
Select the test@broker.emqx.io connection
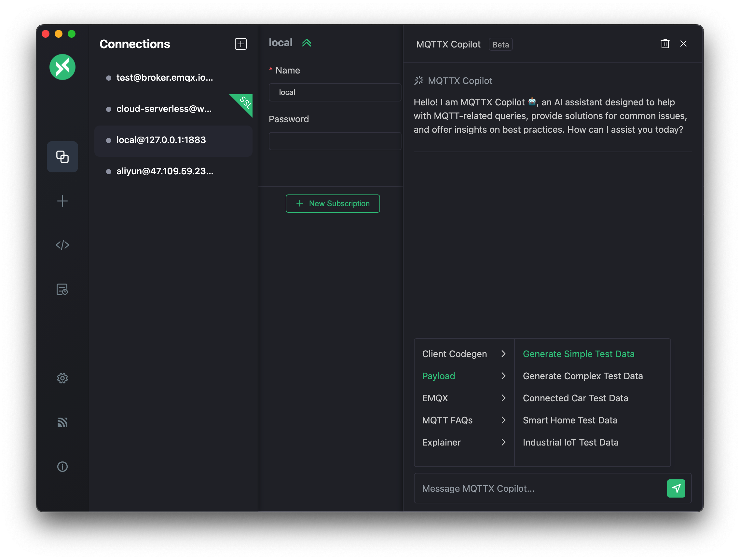[173, 78]
